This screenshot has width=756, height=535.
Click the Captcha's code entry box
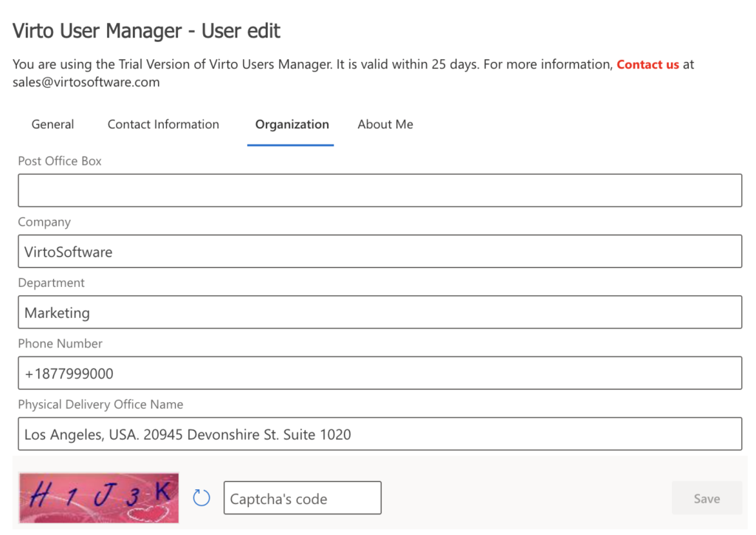pyautogui.click(x=301, y=497)
